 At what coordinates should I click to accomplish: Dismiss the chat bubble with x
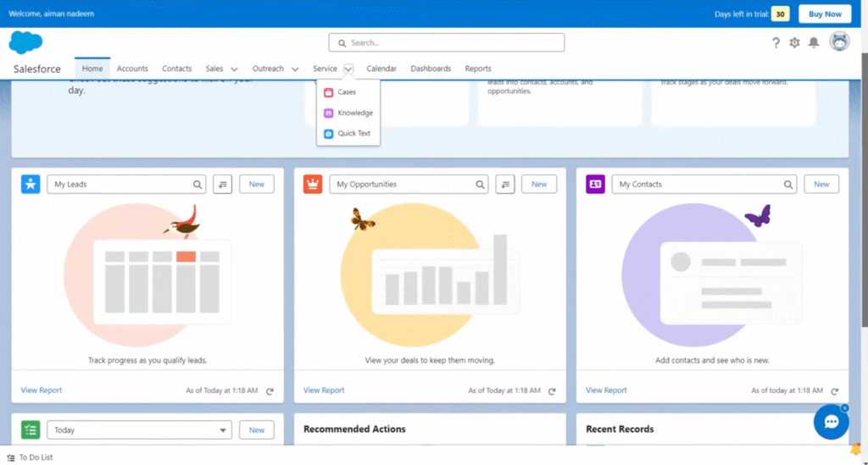pos(845,408)
